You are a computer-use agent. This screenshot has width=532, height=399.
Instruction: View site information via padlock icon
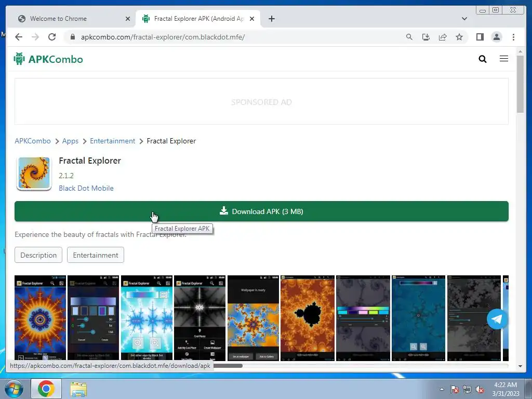click(x=72, y=37)
